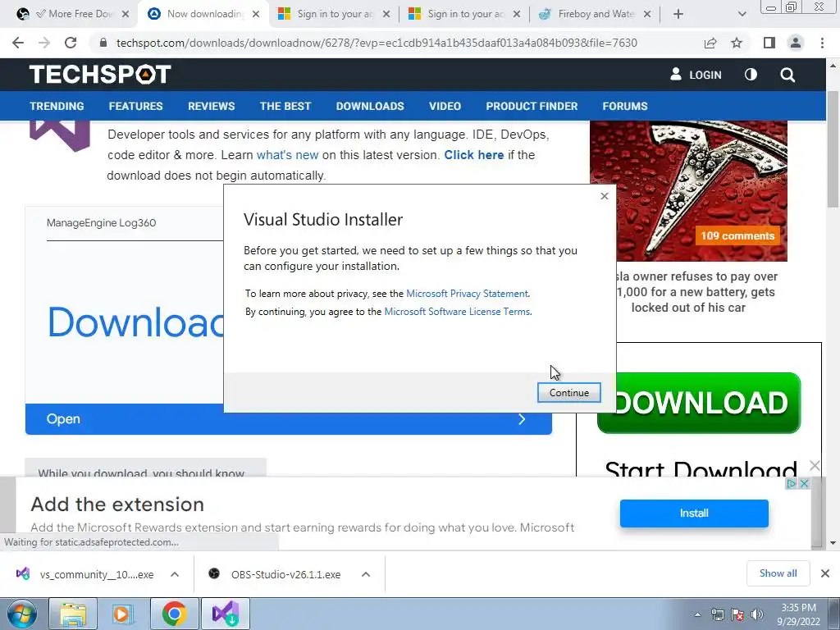
Task: Click Continue in Visual Studio Installer
Action: (x=569, y=393)
